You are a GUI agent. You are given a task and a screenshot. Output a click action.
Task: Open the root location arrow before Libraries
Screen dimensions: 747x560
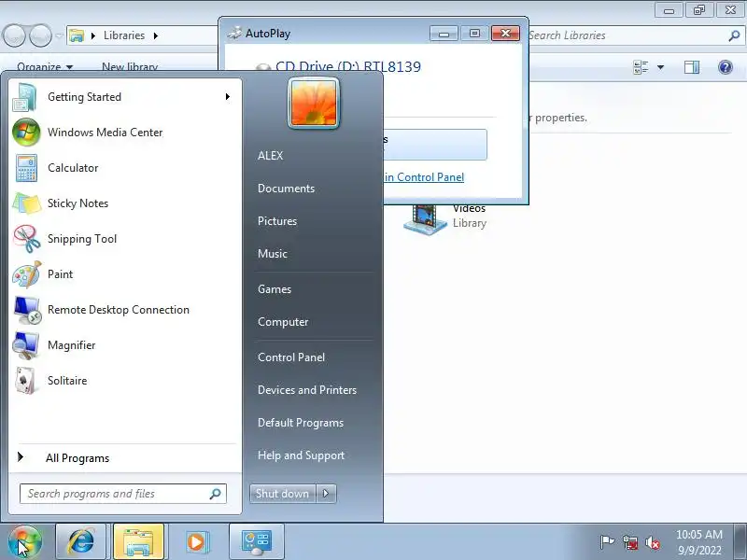(x=93, y=35)
